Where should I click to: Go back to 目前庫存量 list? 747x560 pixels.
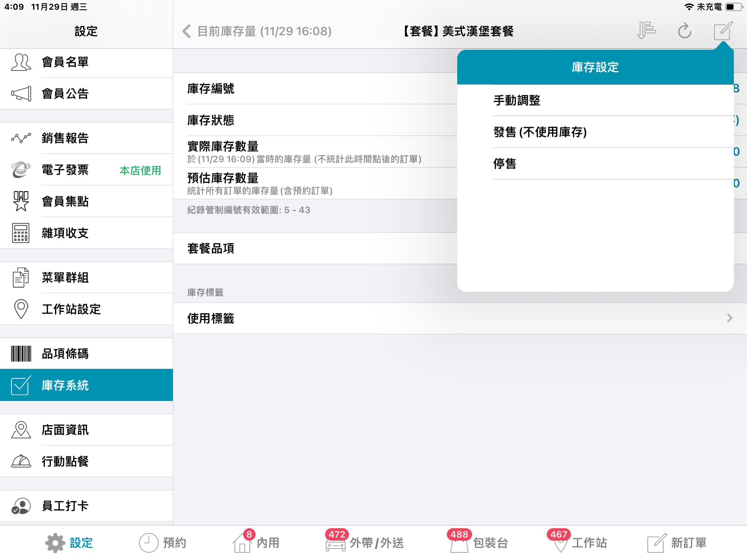[x=257, y=31]
